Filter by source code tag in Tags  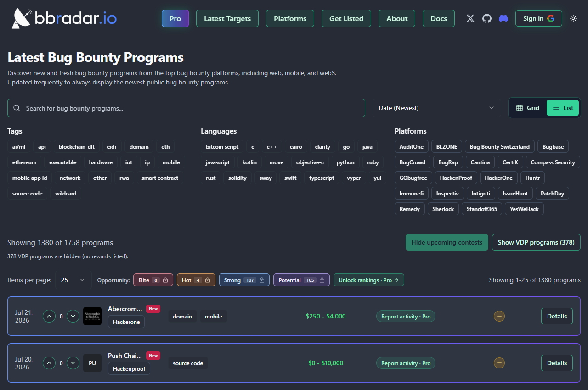pos(27,194)
